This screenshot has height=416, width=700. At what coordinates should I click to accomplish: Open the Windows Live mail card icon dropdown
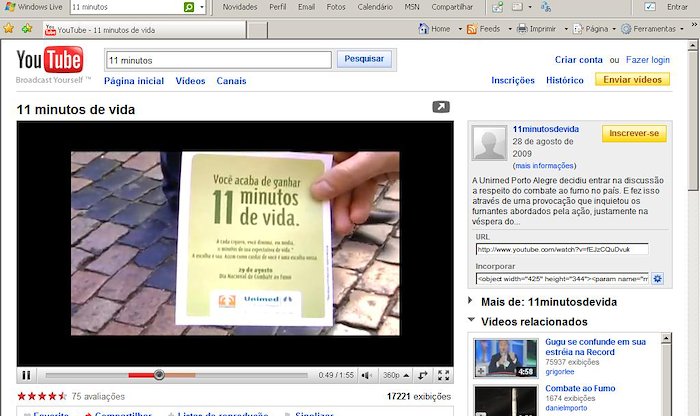tap(530, 7)
